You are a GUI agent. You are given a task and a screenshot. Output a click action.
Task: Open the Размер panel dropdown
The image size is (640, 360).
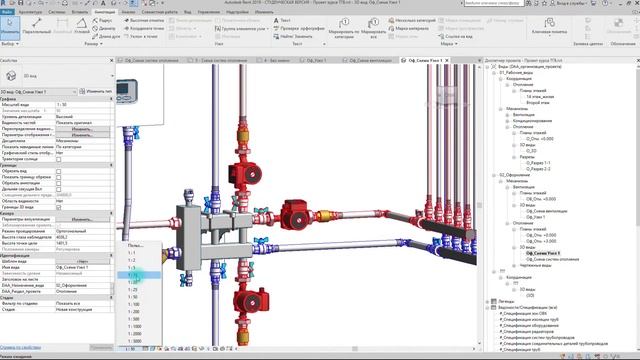pos(93,44)
